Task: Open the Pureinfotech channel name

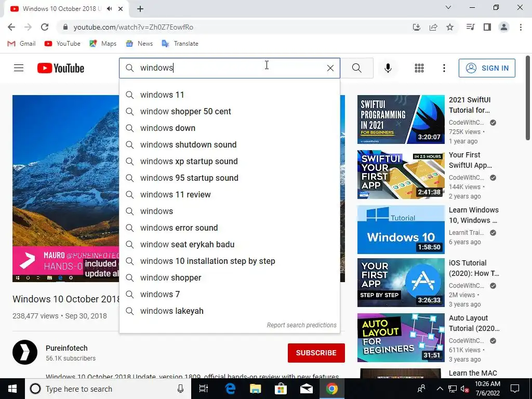Action: pyautogui.click(x=66, y=348)
